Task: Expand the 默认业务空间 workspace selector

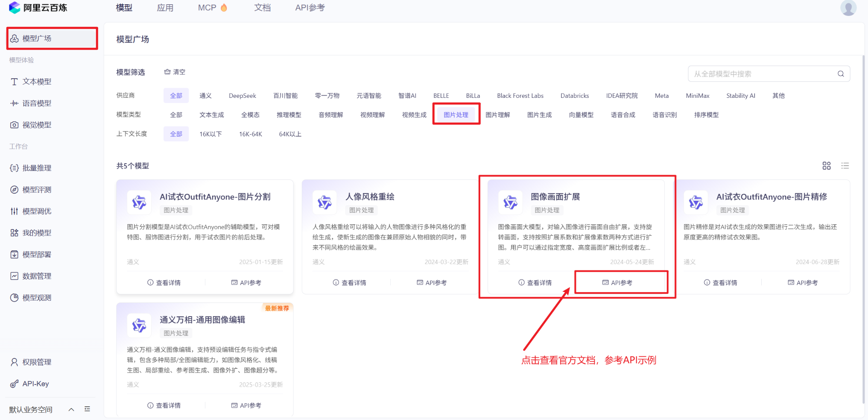Action: (71, 409)
